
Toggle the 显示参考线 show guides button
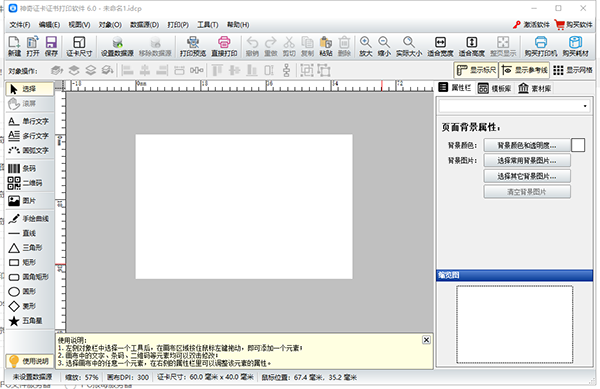pos(524,70)
